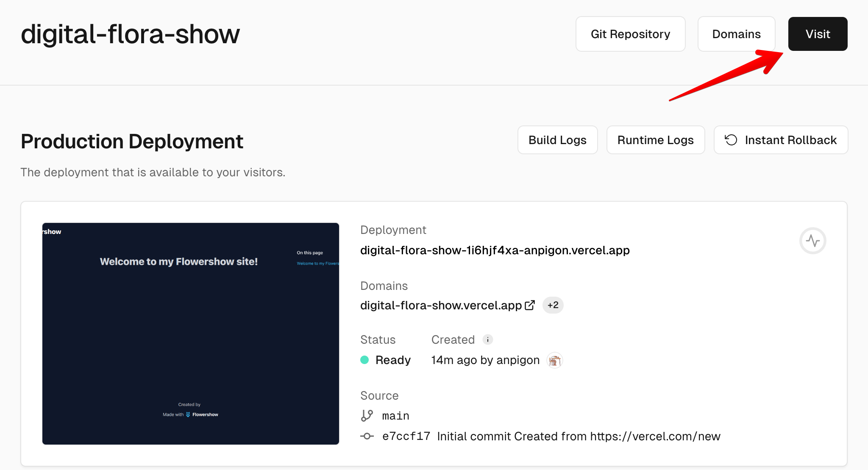
Task: Click the Status label
Action: [378, 339]
